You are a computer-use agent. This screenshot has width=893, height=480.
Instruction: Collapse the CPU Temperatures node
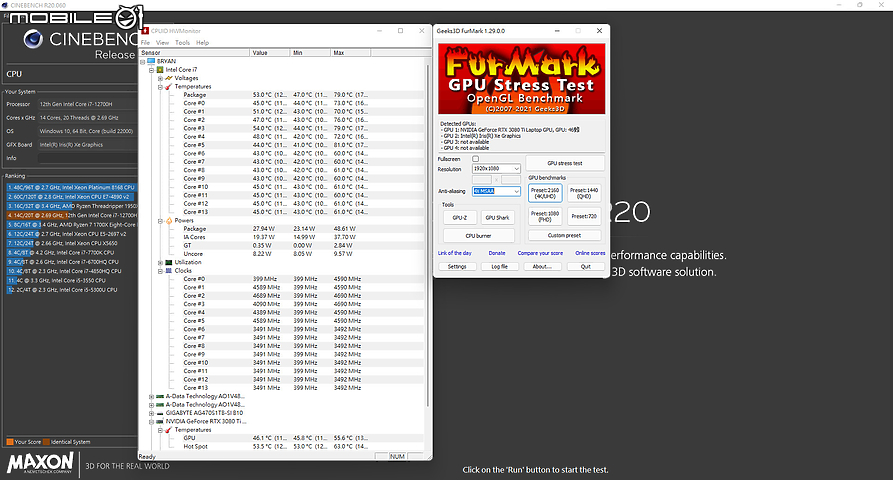click(160, 87)
